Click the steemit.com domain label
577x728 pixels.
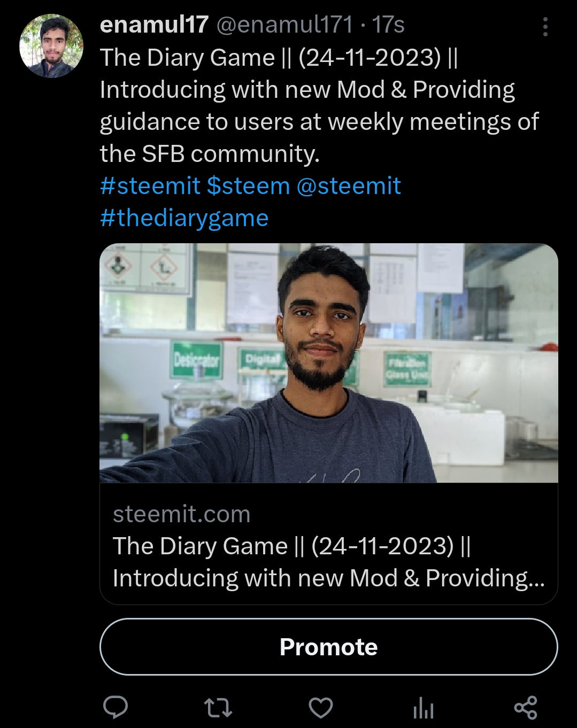[182, 514]
